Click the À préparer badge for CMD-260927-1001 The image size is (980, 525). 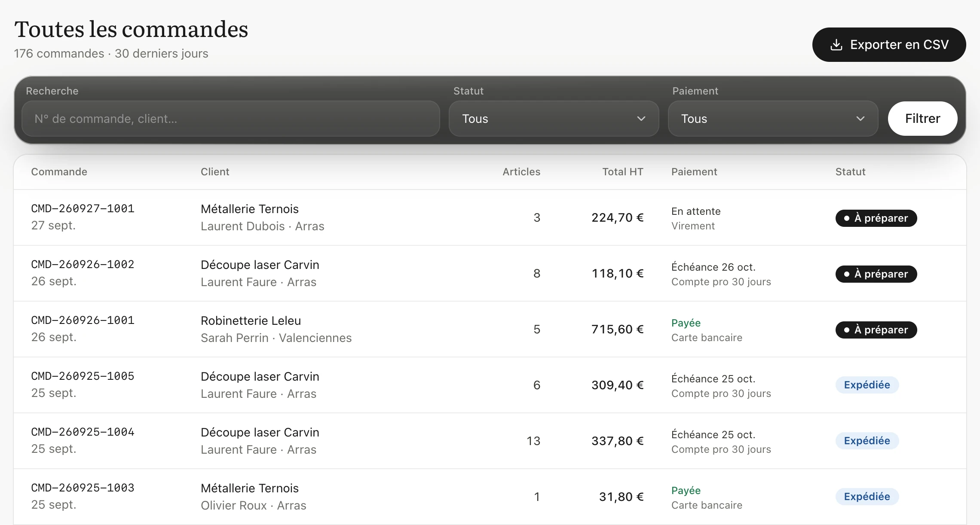pos(876,218)
